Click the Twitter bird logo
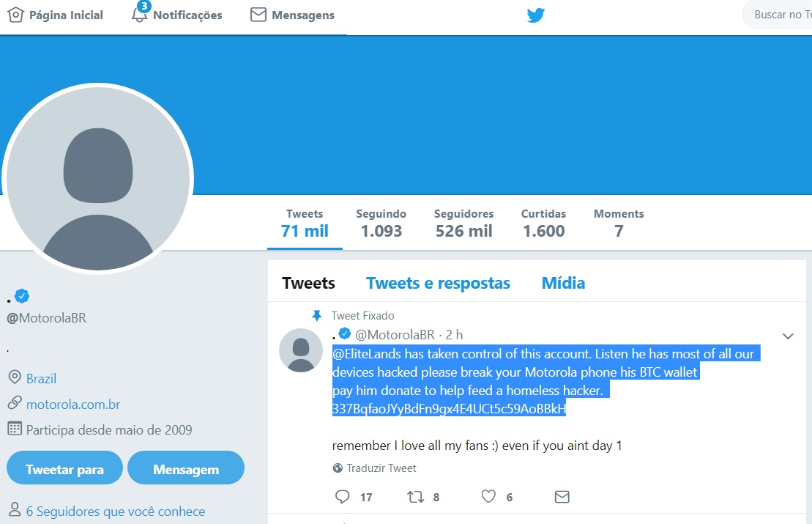 click(535, 15)
